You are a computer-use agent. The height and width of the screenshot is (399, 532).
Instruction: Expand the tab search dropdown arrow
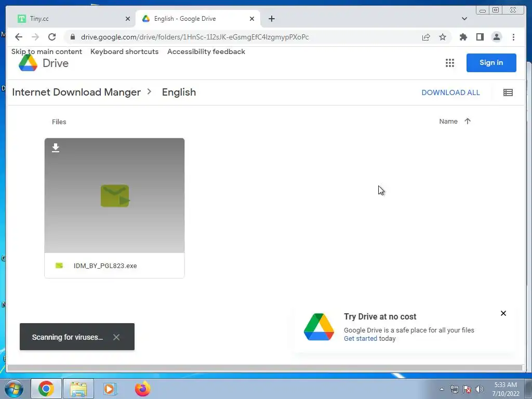coord(464,19)
